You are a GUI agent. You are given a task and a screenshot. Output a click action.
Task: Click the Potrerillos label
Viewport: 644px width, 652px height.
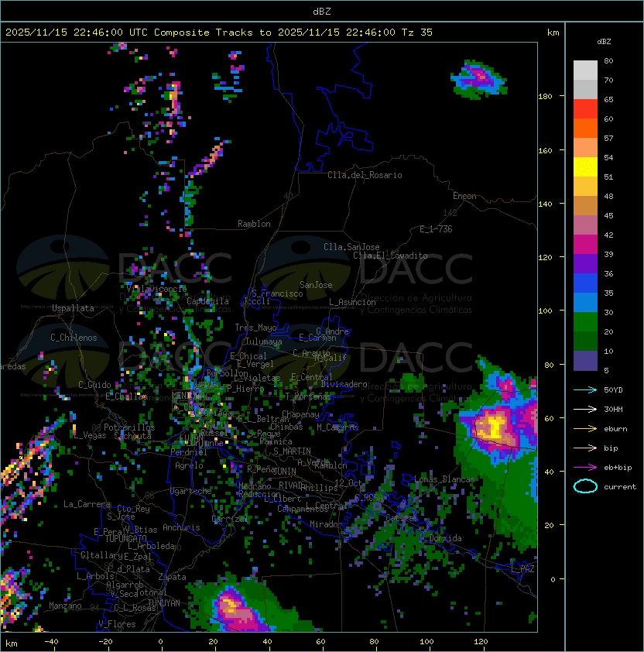[x=129, y=427]
